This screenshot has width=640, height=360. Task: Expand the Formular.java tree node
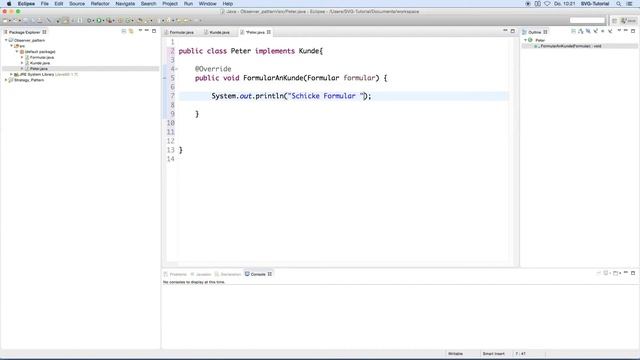pyautogui.click(x=22, y=57)
